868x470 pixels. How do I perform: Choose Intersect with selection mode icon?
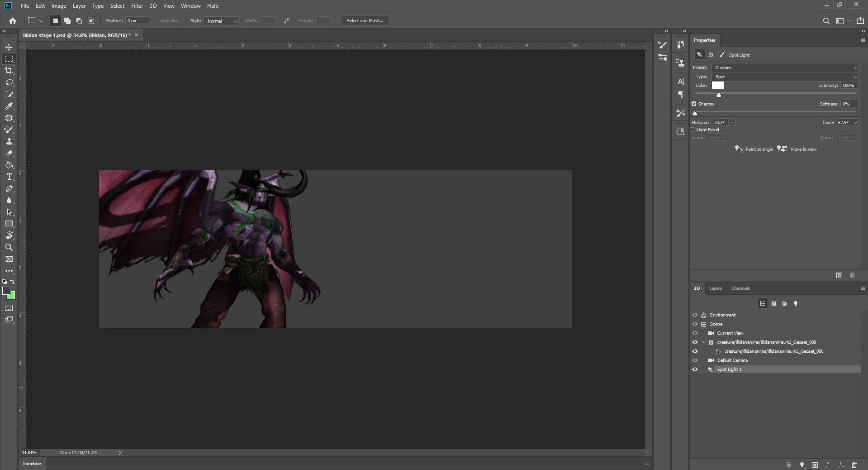point(91,21)
